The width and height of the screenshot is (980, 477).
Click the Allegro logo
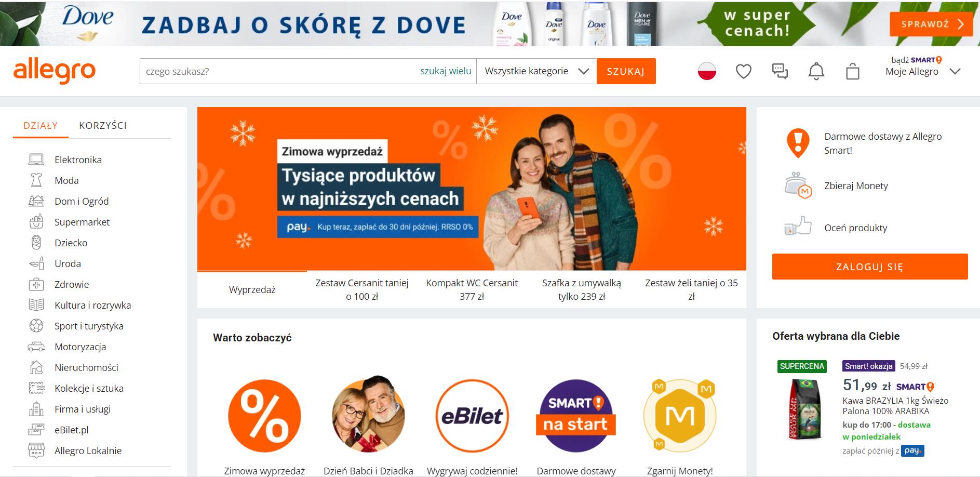[55, 71]
